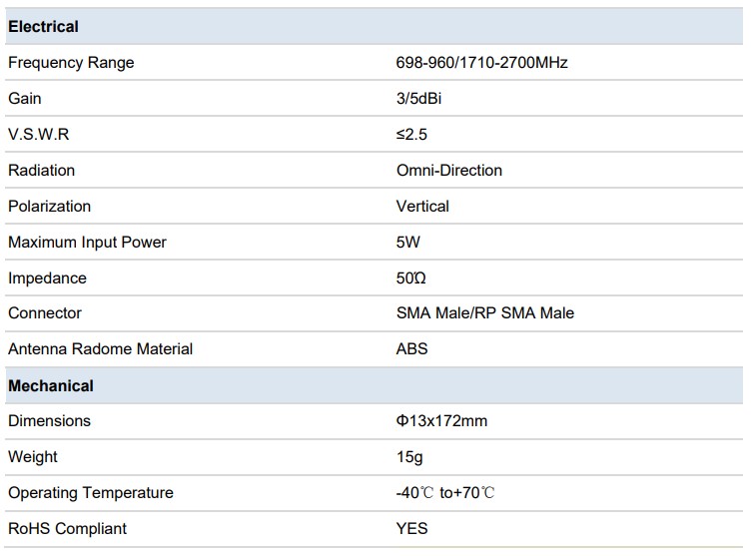This screenshot has height=556, width=756.
Task: Click the Maximum Input Power label
Action: point(87,243)
